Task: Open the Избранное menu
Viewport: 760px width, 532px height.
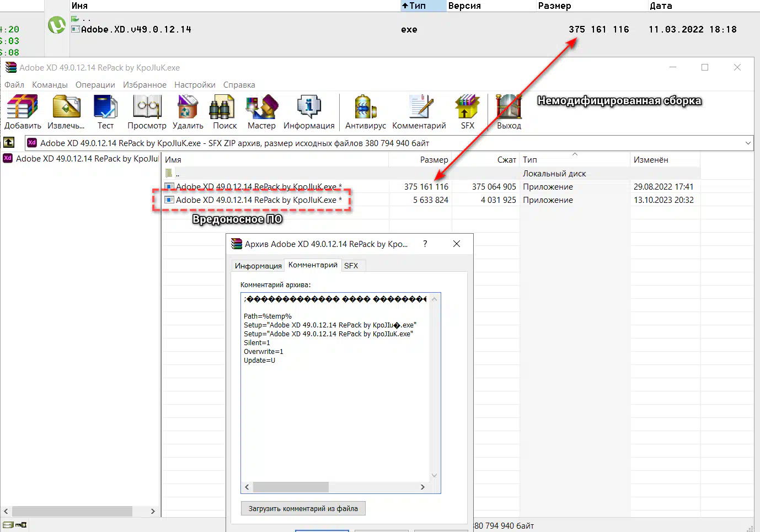Action: (144, 85)
